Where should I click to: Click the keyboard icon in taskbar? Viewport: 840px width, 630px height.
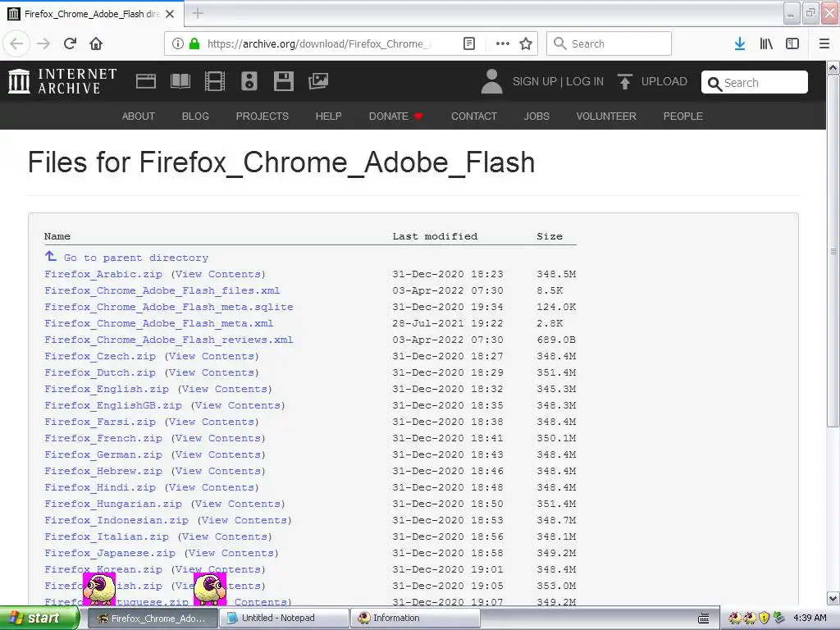704,619
